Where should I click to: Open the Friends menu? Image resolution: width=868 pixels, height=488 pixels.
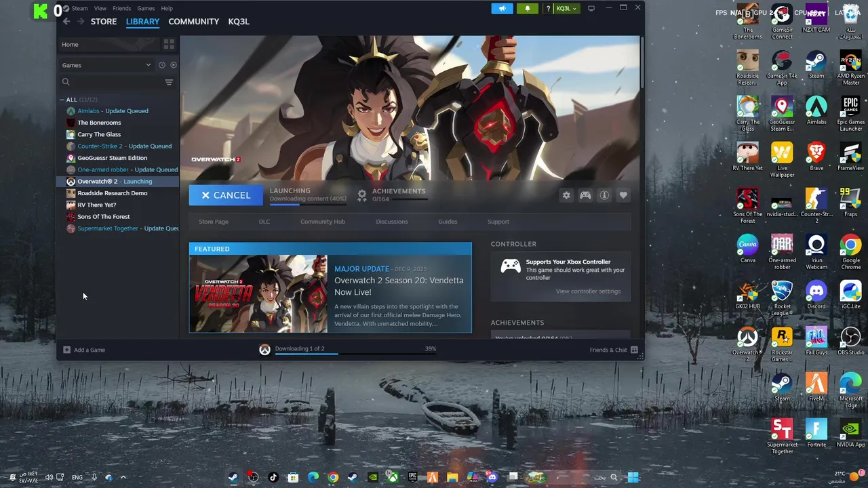pyautogui.click(x=121, y=8)
